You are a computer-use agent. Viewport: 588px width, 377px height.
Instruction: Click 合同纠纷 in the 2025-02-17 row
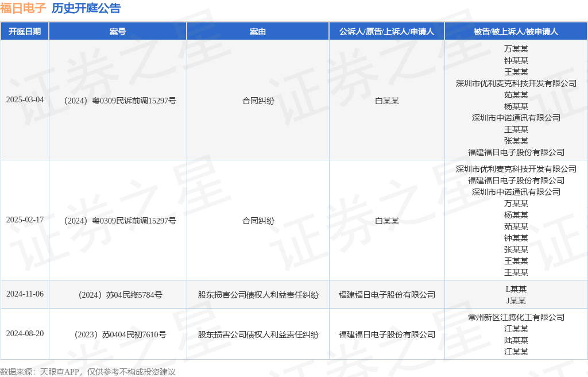click(258, 221)
